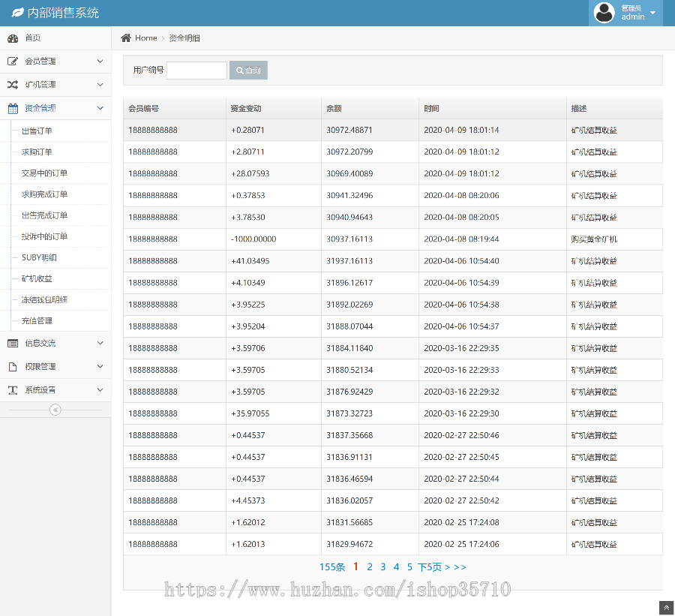
Task: Click the 查询 search button
Action: 248,71
